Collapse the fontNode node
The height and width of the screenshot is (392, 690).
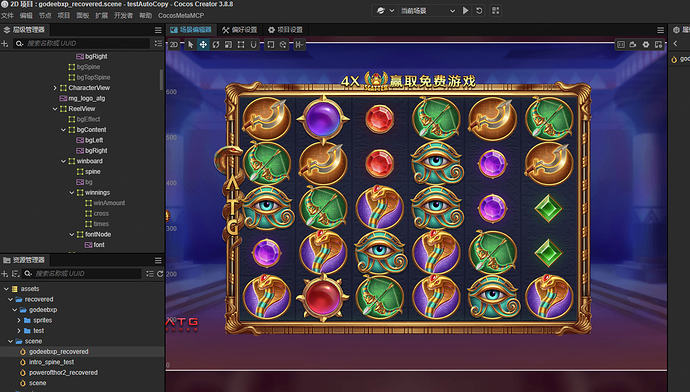pos(72,234)
